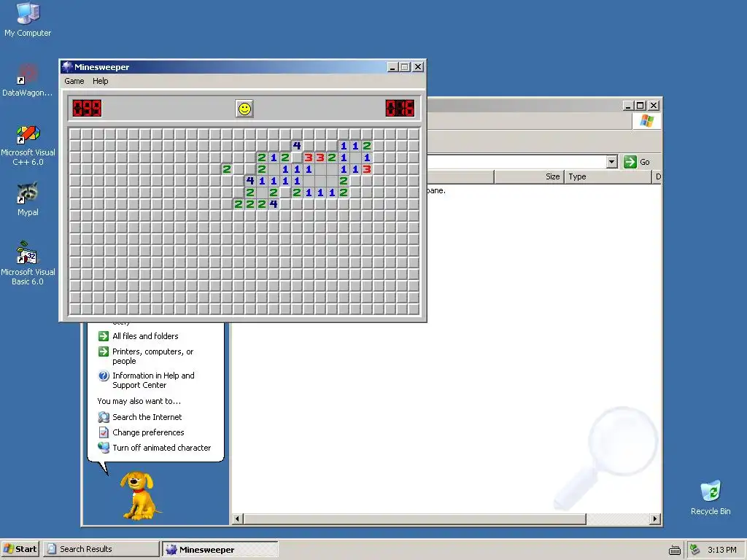The height and width of the screenshot is (560, 747).
Task: Click the Minesweeper title bar icon
Action: [x=68, y=67]
